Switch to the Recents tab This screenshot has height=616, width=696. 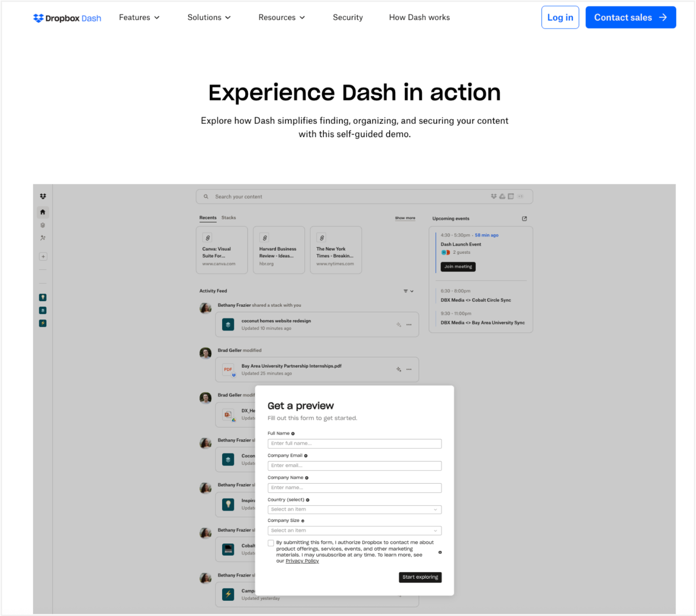(x=208, y=218)
